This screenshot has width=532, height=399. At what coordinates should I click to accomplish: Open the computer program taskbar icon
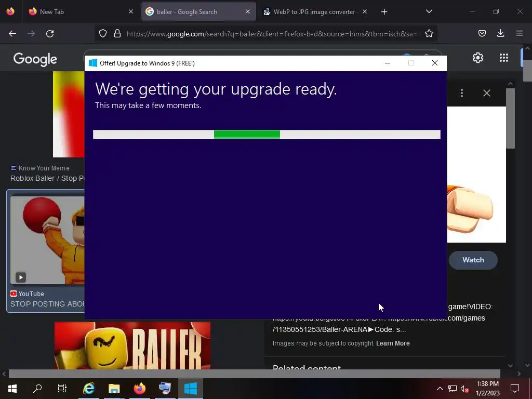[x=165, y=389]
